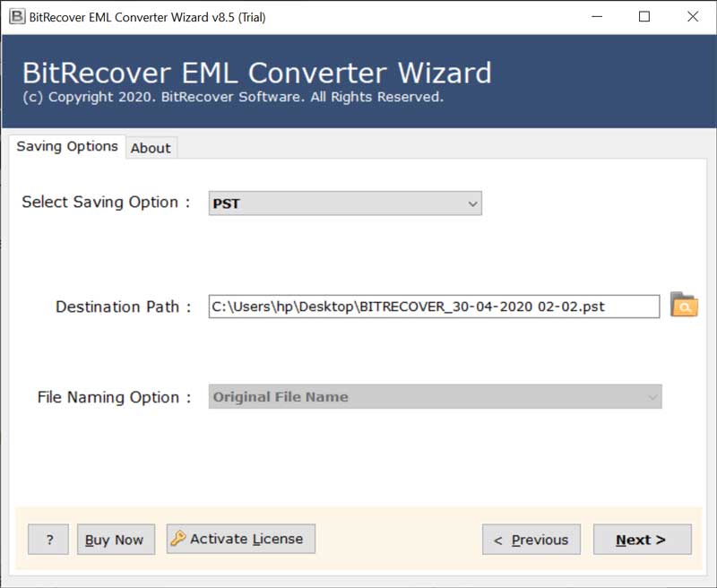The width and height of the screenshot is (717, 588).
Task: Click the Next button
Action: pyautogui.click(x=642, y=540)
